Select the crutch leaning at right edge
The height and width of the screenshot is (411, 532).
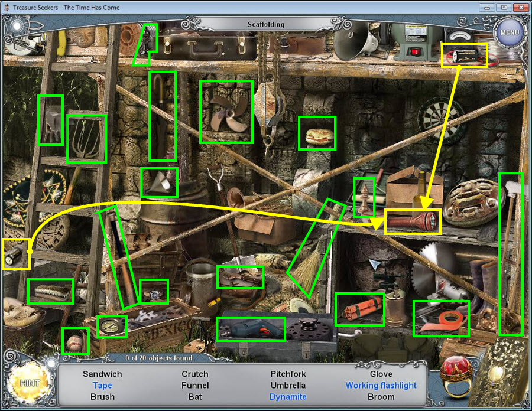[511, 253]
